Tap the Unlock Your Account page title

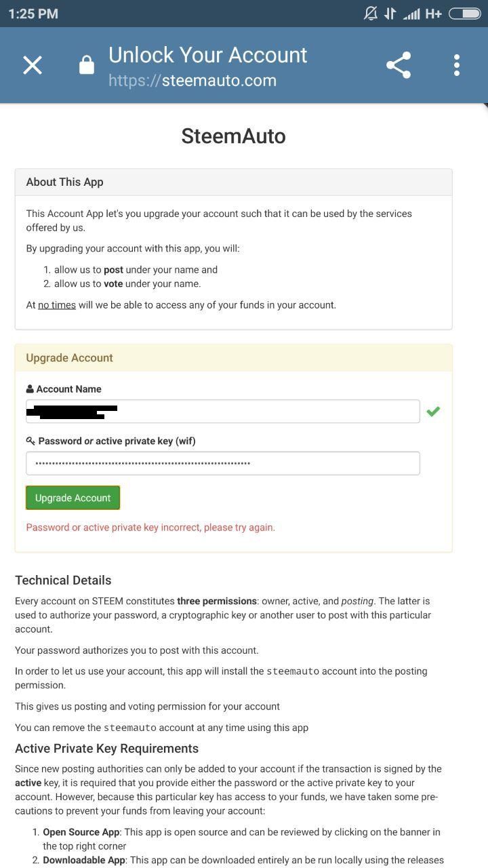coord(207,55)
